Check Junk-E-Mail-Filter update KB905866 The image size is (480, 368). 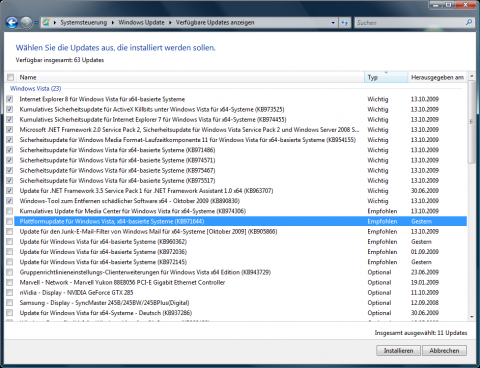pyautogui.click(x=10, y=231)
